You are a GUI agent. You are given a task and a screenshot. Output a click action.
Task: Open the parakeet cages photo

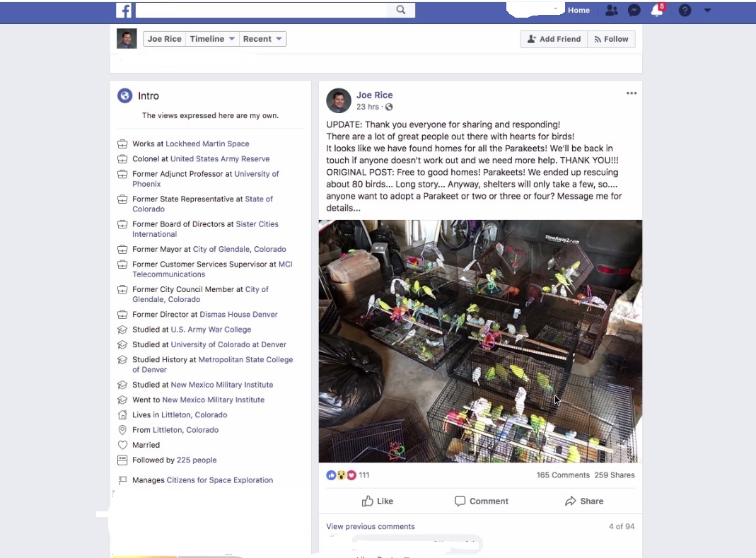click(x=480, y=341)
